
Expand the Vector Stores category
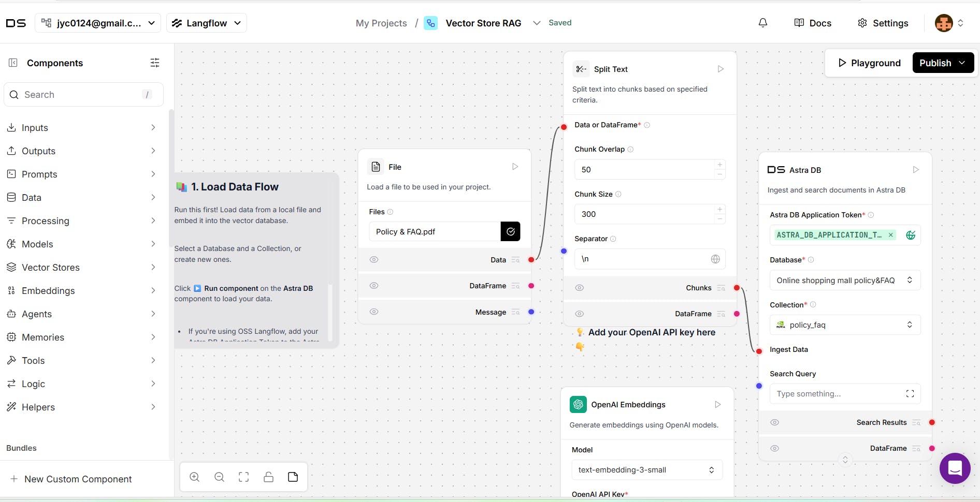pos(81,268)
